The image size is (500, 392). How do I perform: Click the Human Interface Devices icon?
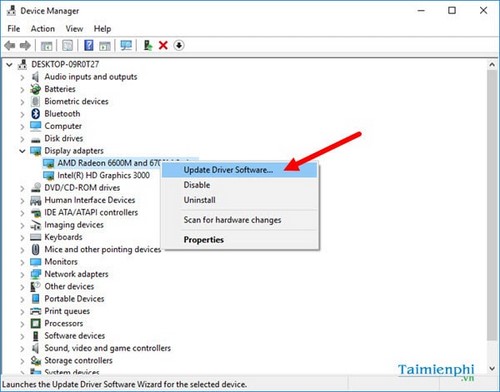pos(35,200)
